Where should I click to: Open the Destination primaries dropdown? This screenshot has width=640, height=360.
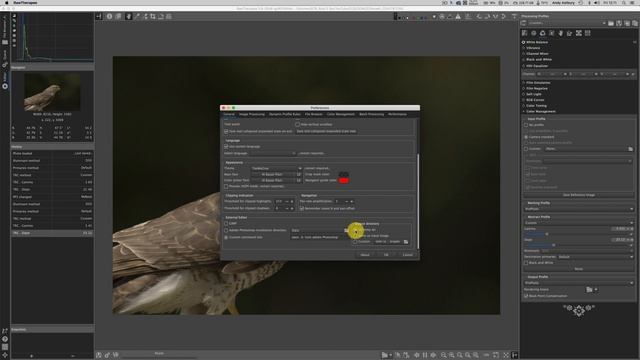tap(596, 257)
